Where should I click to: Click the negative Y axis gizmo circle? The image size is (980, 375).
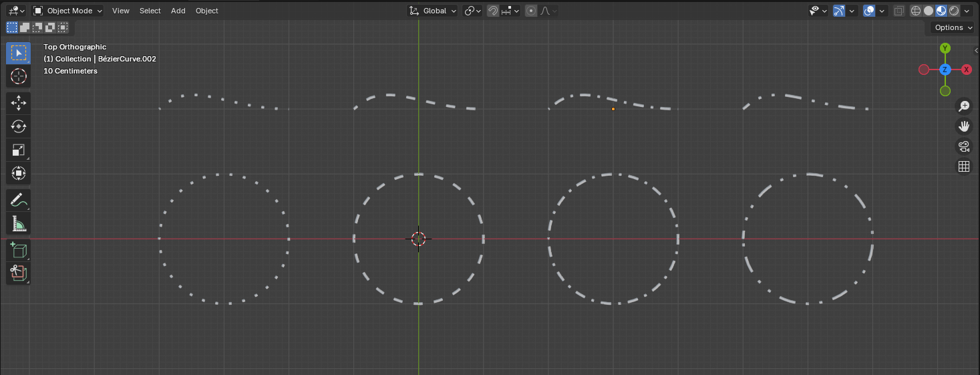tap(945, 91)
